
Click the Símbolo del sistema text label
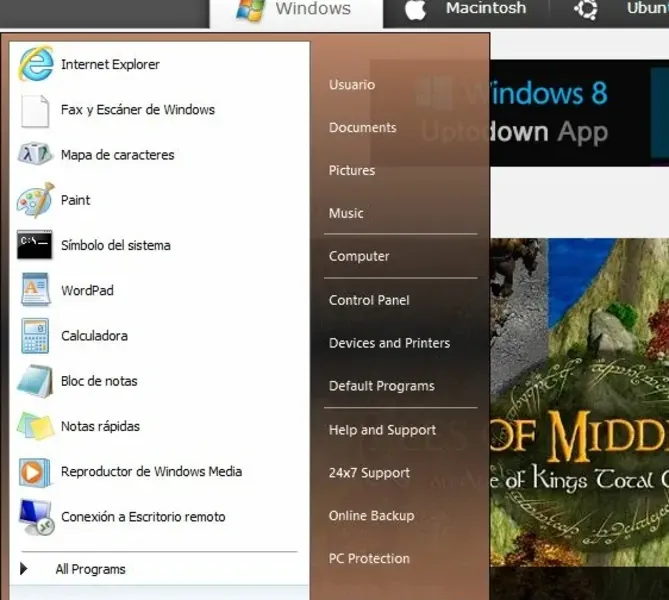116,245
